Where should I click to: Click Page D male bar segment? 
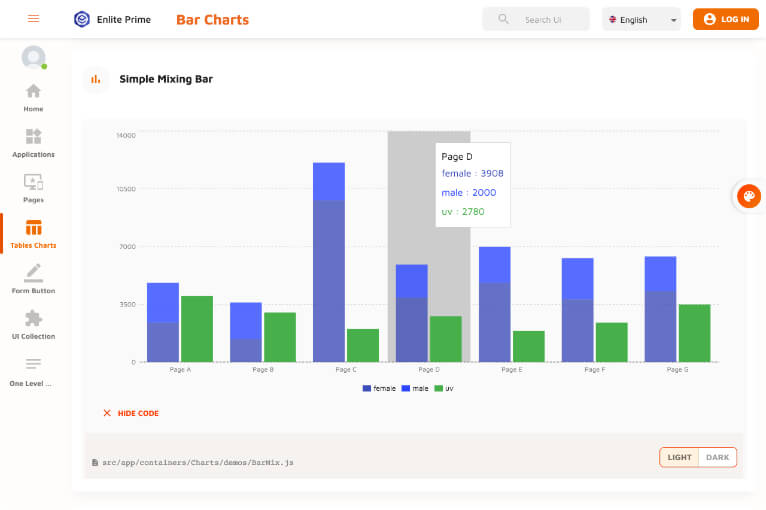coord(412,281)
